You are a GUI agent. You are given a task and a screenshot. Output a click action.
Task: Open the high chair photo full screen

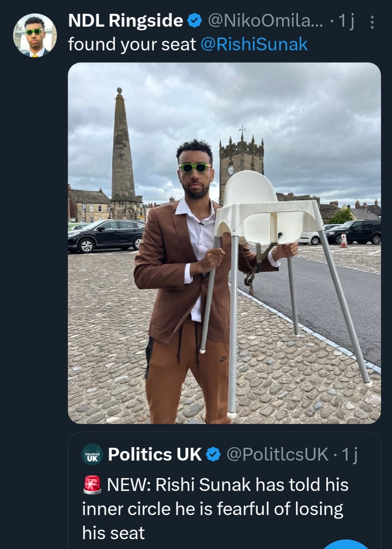point(224,243)
